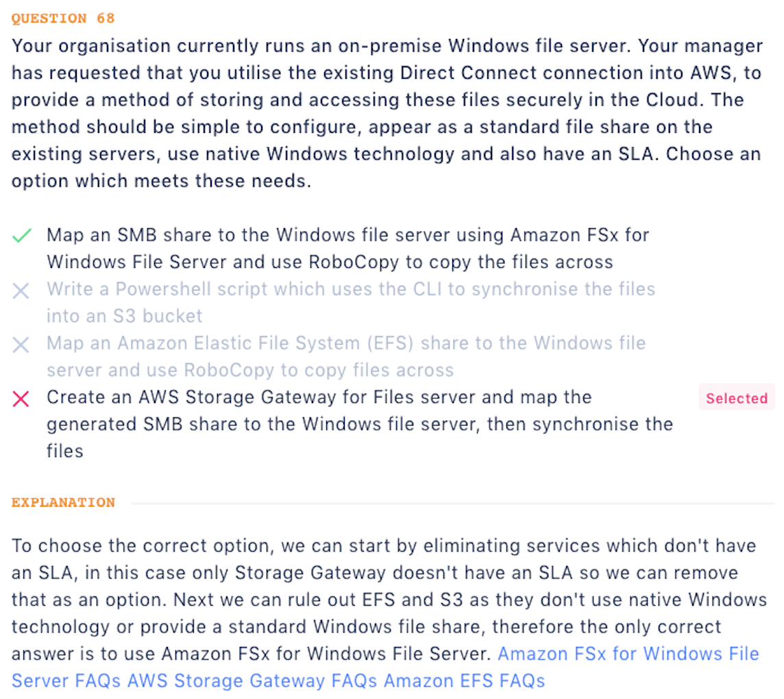Viewport: 784px width, 699px height.
Task: Click the grey X beside the Powershell answer
Action: coord(21,291)
